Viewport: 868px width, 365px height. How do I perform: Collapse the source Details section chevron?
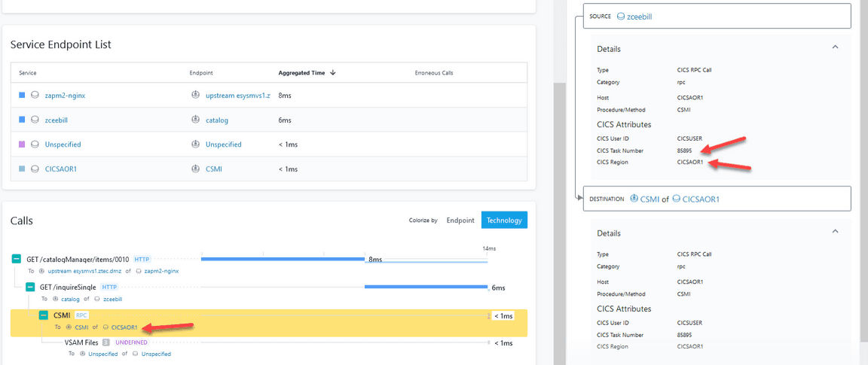tap(835, 47)
